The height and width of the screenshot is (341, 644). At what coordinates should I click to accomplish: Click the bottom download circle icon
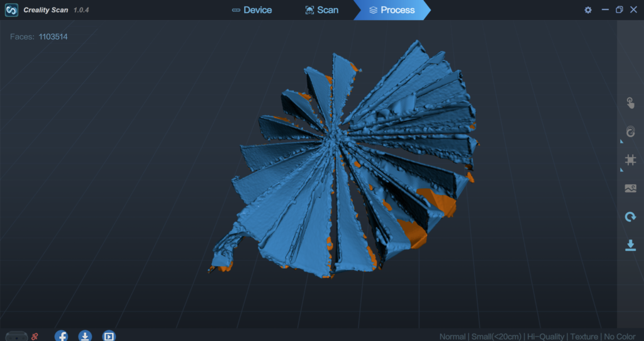coord(85,336)
